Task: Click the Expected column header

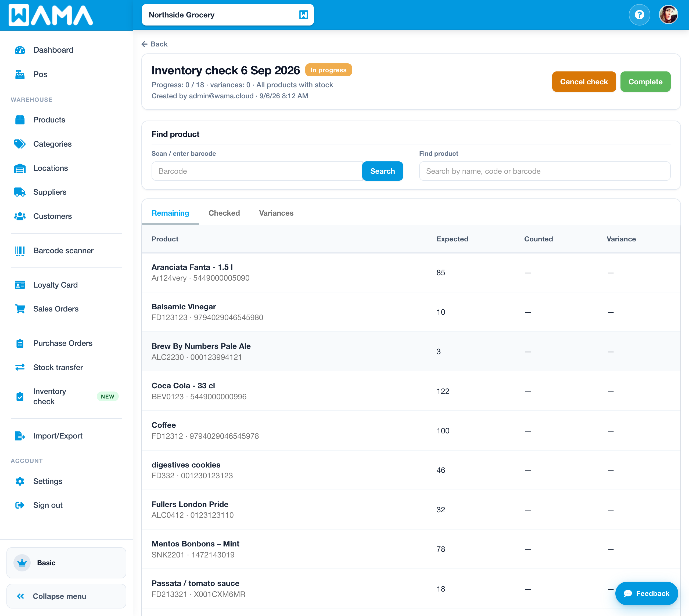Action: tap(452, 239)
